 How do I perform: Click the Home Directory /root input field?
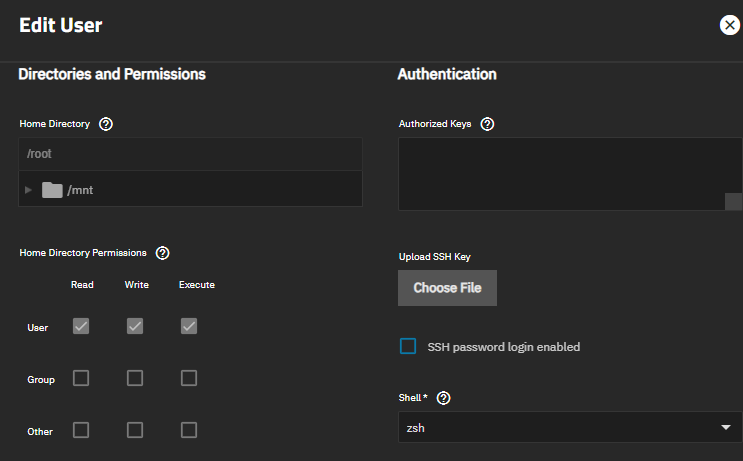click(190, 154)
